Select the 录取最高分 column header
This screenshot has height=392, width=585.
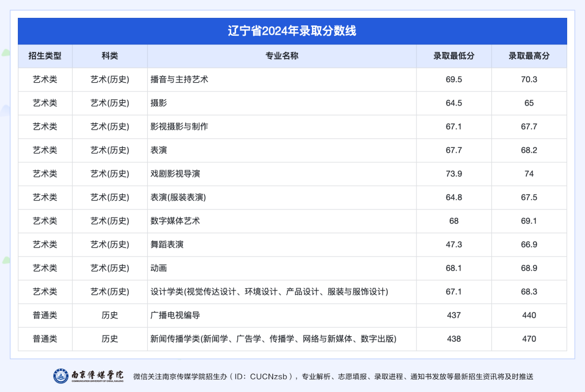(529, 56)
